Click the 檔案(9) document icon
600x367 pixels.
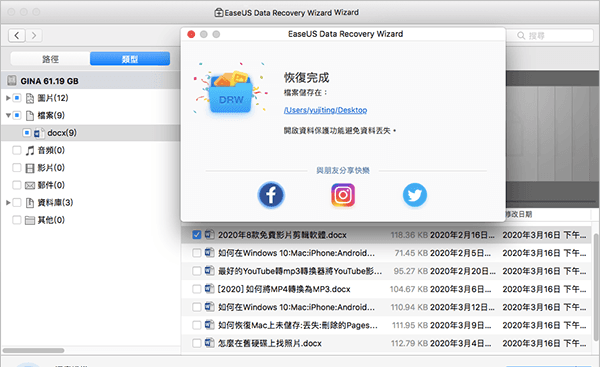pos(30,116)
